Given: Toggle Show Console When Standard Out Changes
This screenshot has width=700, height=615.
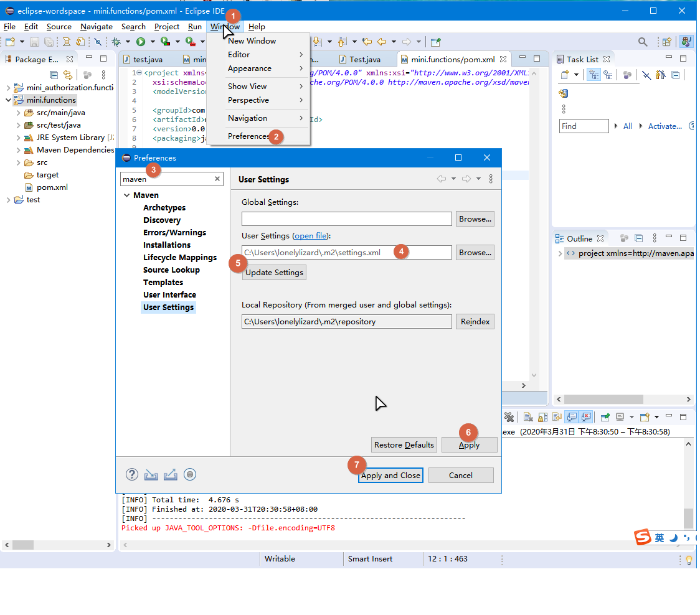Looking at the screenshot, I should (x=572, y=417).
